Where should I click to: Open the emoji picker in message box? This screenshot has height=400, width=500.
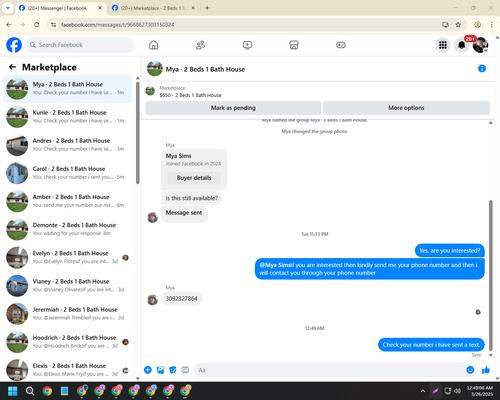click(x=470, y=370)
